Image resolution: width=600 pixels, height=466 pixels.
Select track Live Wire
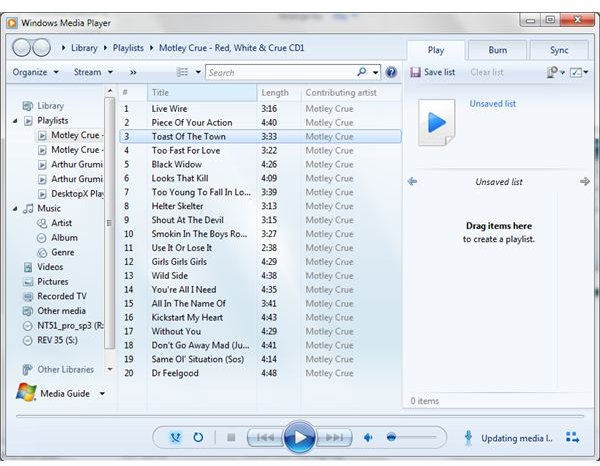[261, 109]
